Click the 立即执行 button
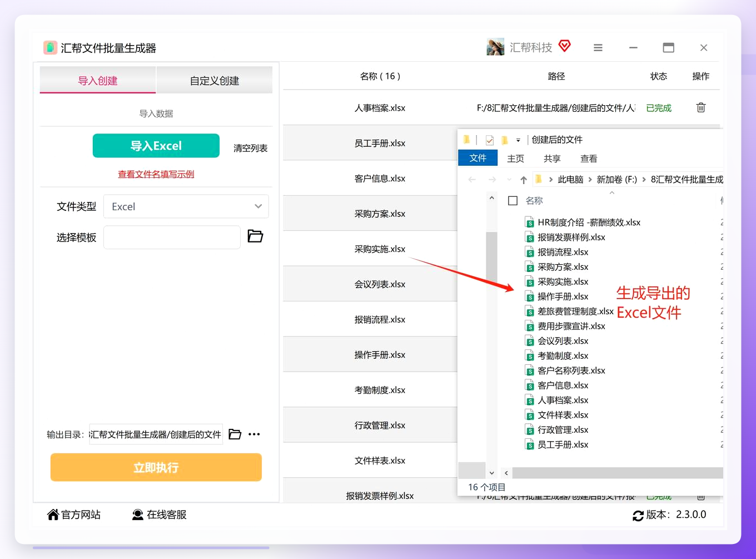The height and width of the screenshot is (559, 756). click(x=156, y=467)
